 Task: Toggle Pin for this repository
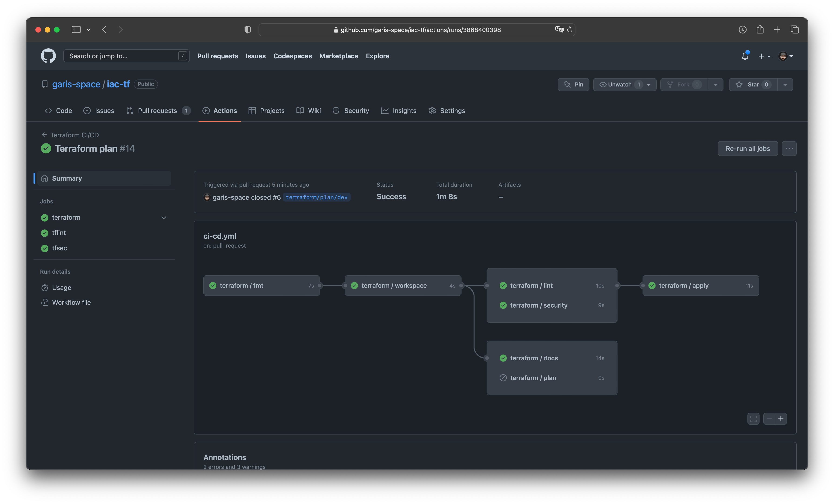[x=573, y=85]
